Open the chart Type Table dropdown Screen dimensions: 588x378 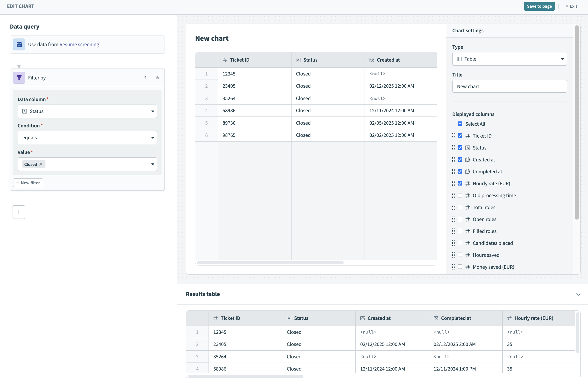[x=509, y=59]
